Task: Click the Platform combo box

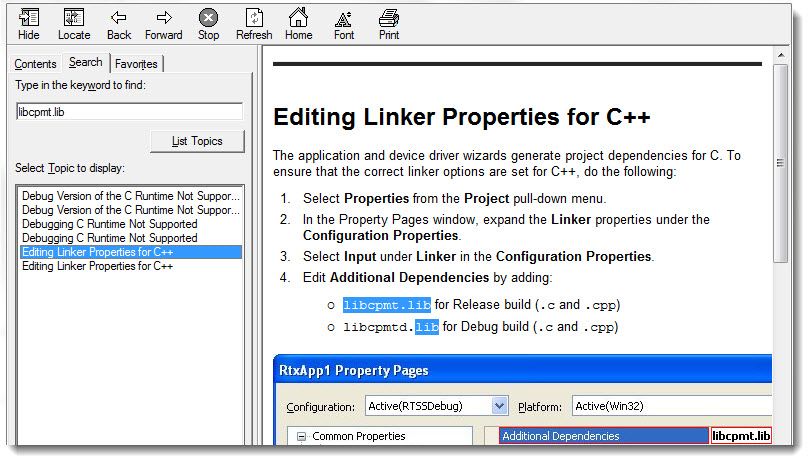Action: point(670,406)
